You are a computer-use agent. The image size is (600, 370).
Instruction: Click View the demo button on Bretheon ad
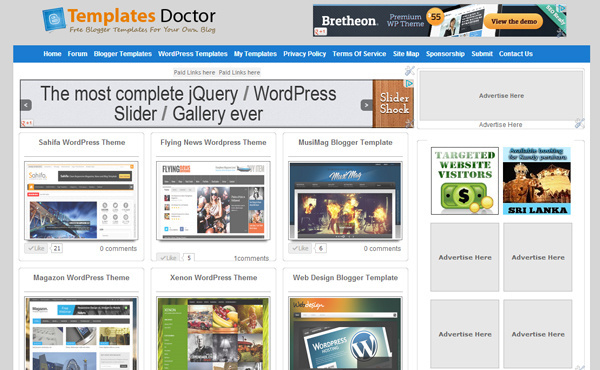pyautogui.click(x=514, y=21)
